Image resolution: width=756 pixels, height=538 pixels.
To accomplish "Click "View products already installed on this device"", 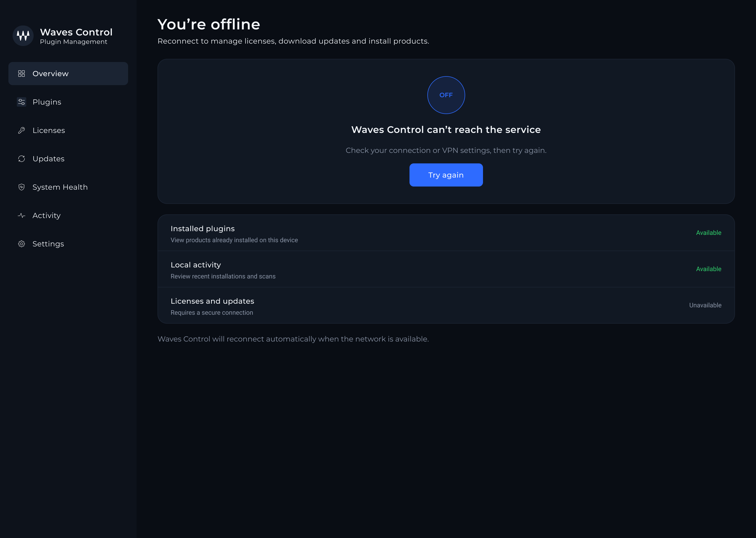I will pos(234,240).
